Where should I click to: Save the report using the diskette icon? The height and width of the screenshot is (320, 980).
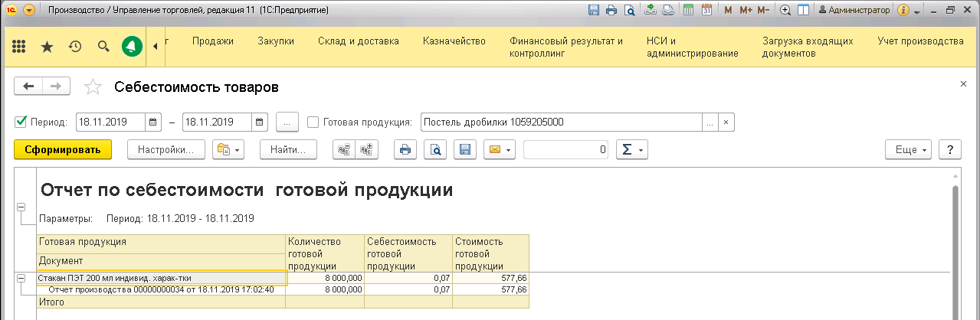464,150
